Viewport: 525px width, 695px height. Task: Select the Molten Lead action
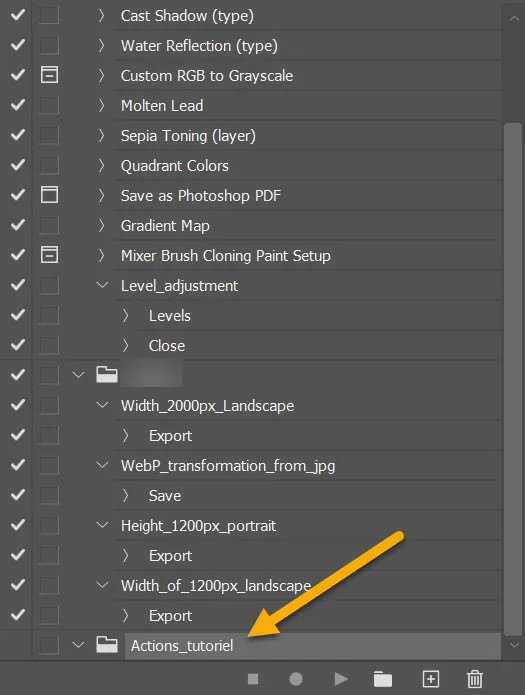(162, 105)
